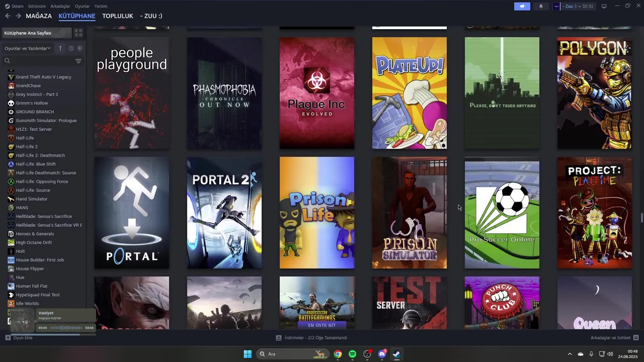Select Hand Simulator in the sidebar
644x362 pixels.
click(x=32, y=199)
